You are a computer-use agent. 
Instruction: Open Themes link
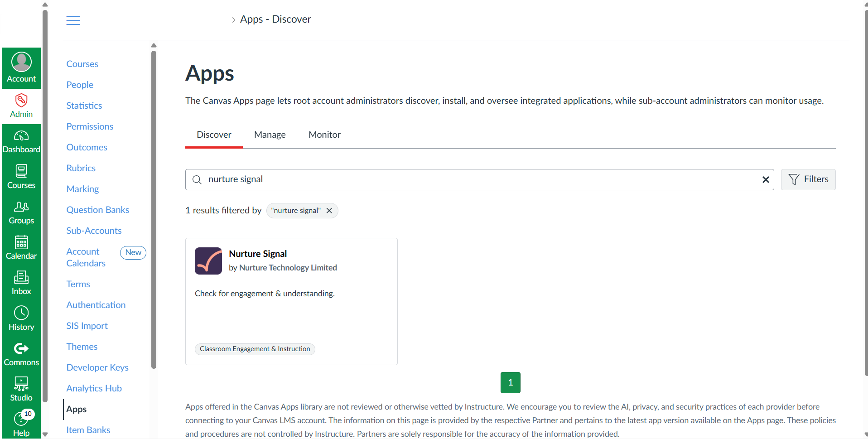tap(82, 347)
